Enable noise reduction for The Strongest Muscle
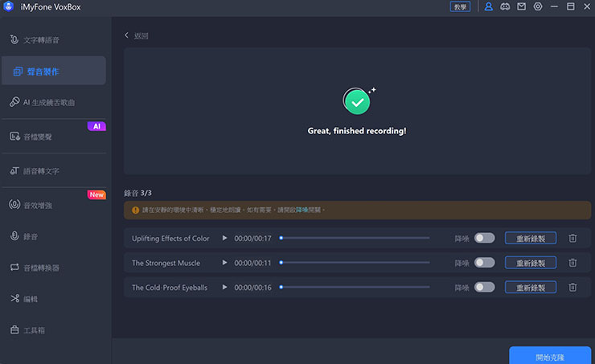 coord(484,263)
